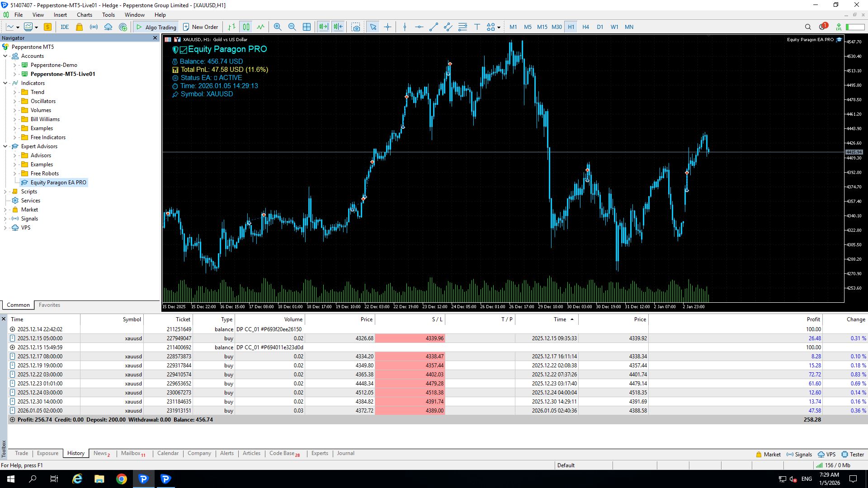Switch to the Journal tab

pos(345,453)
